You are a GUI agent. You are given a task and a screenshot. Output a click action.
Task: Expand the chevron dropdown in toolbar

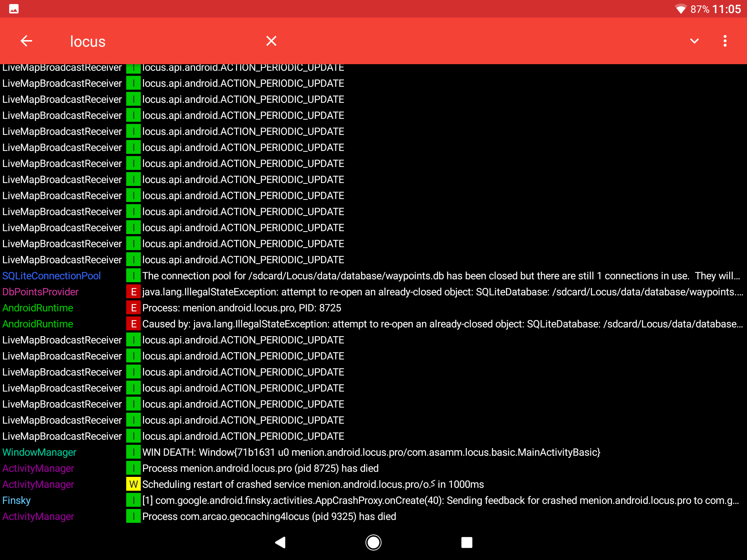[x=694, y=41]
